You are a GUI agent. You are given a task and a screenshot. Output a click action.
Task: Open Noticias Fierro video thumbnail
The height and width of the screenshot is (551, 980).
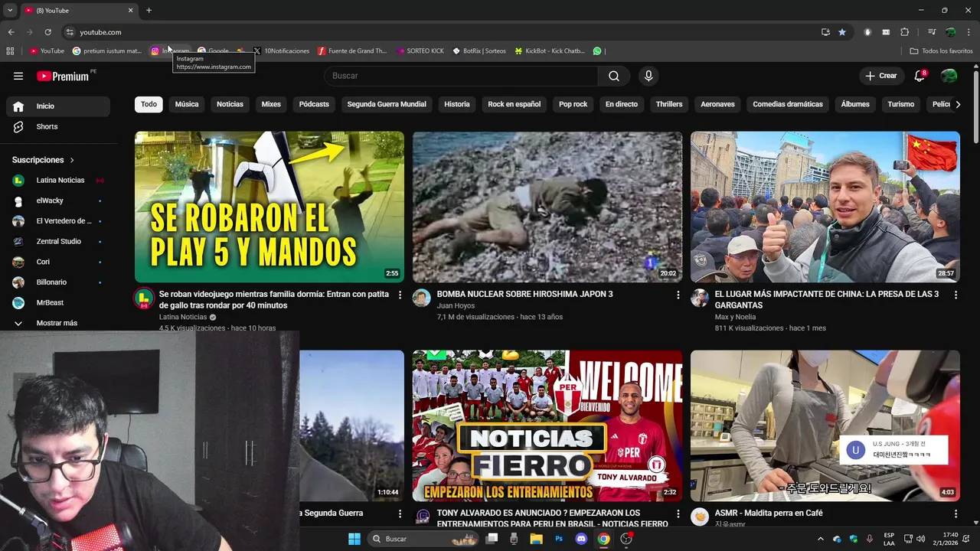547,425
